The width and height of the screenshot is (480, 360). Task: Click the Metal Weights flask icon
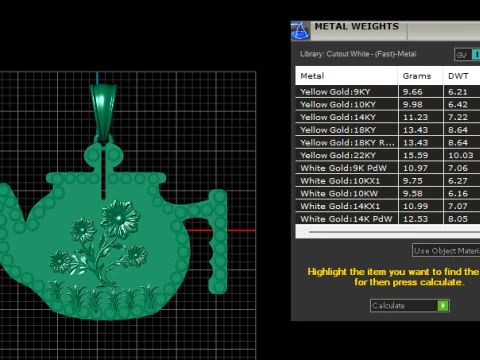[300, 31]
